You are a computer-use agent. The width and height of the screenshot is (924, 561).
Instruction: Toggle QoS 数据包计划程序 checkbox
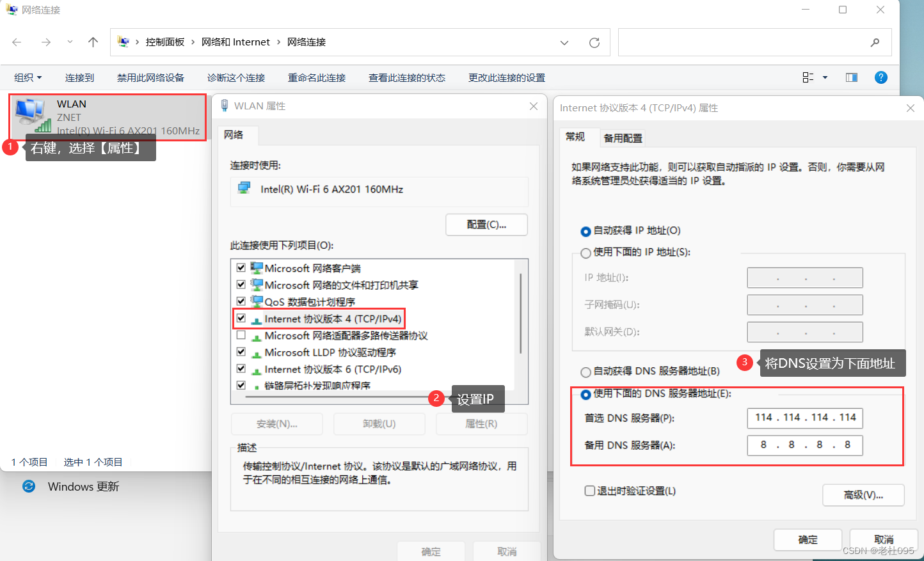click(x=241, y=301)
